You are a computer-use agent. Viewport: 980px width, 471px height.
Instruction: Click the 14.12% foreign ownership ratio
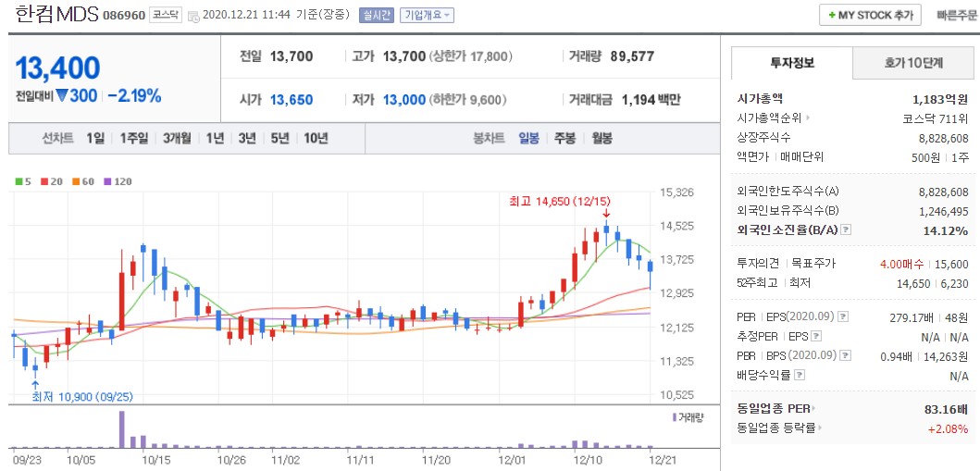tap(946, 229)
